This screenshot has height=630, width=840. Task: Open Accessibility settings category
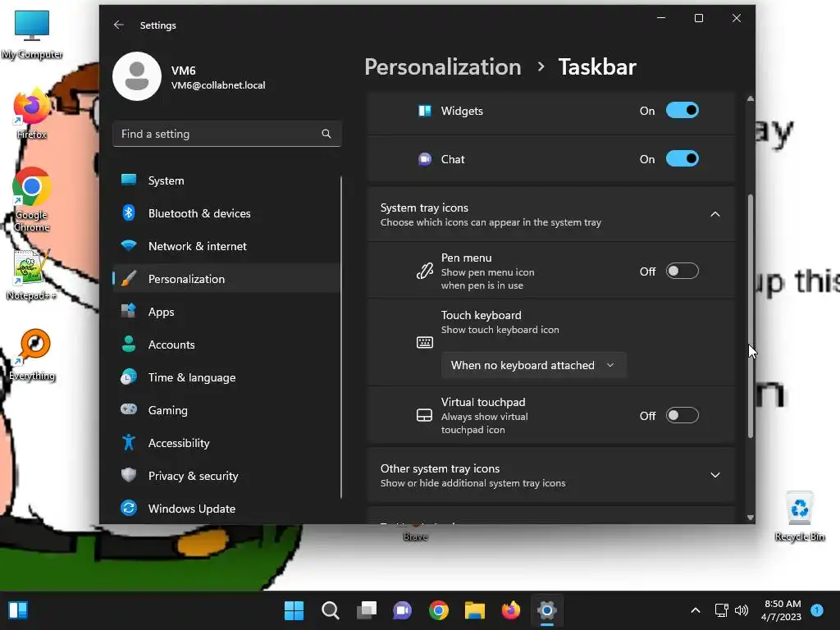point(226,443)
